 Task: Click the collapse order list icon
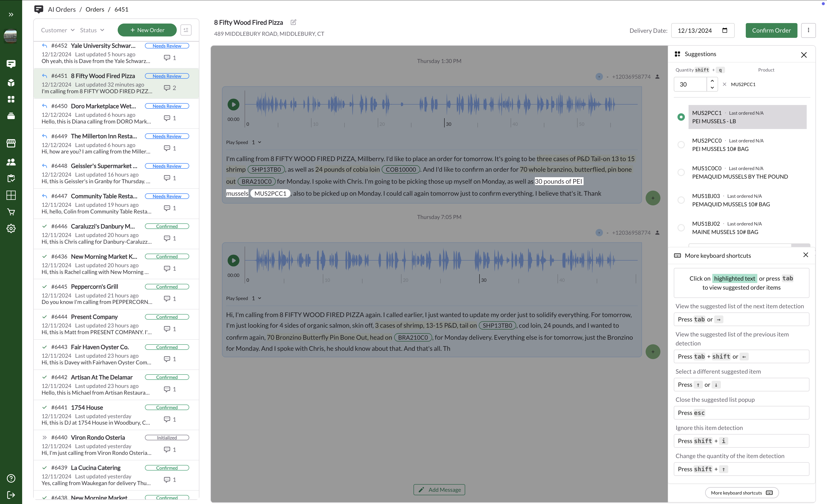pos(186,30)
